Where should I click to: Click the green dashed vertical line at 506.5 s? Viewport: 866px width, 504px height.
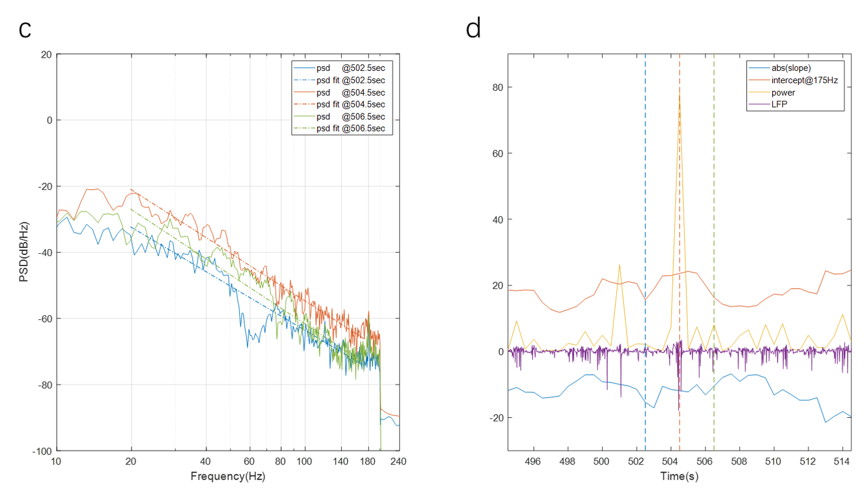pos(714,177)
